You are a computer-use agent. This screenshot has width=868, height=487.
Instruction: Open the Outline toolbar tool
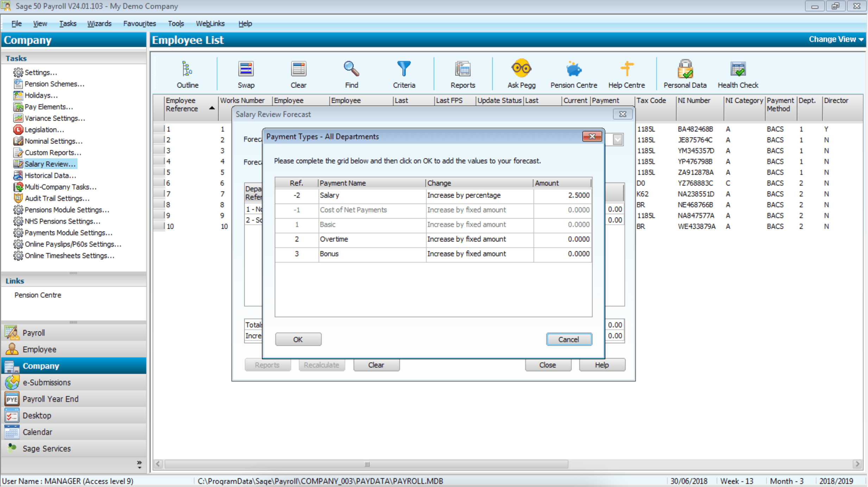[187, 74]
